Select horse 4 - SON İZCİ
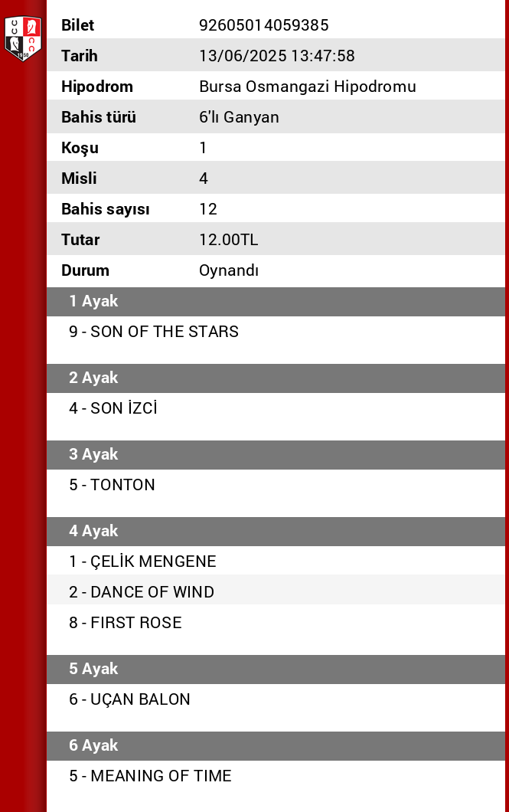 click(113, 408)
